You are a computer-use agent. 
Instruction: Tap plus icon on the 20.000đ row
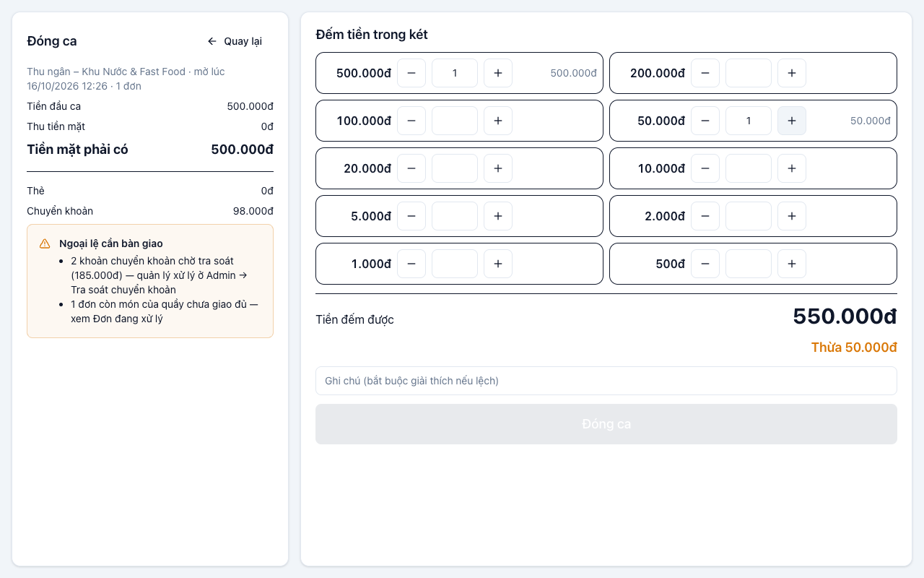click(498, 168)
